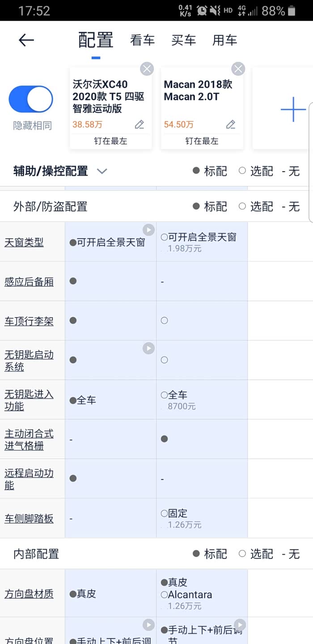Viewport: 313px width, 644px height.
Task: Edit the Volvo XC40 model selection
Action: pyautogui.click(x=140, y=125)
